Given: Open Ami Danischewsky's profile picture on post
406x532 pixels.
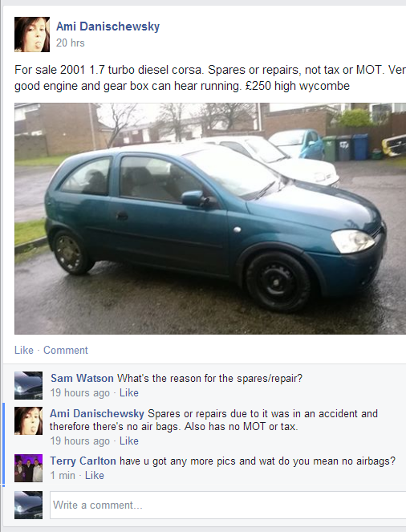Looking at the screenshot, I should point(32,35).
